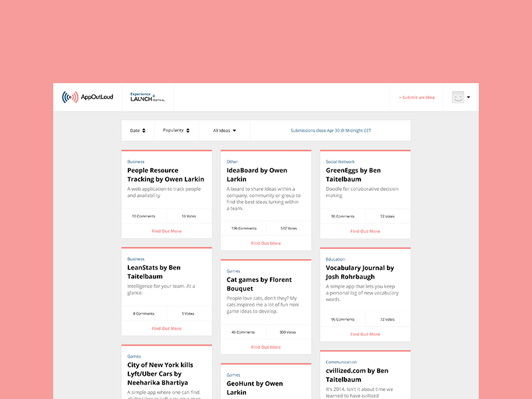532x399 pixels.
Task: Select the Education category label
Action: coord(335,259)
